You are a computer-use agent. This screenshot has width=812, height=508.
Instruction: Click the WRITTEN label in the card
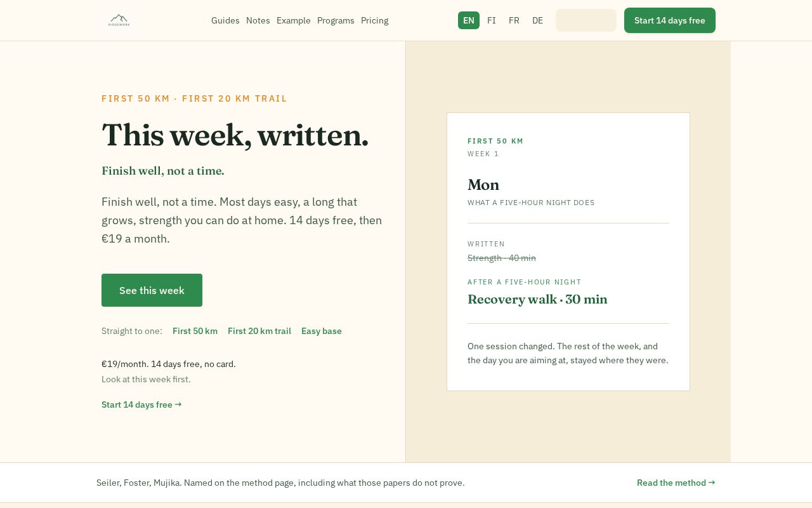(487, 244)
